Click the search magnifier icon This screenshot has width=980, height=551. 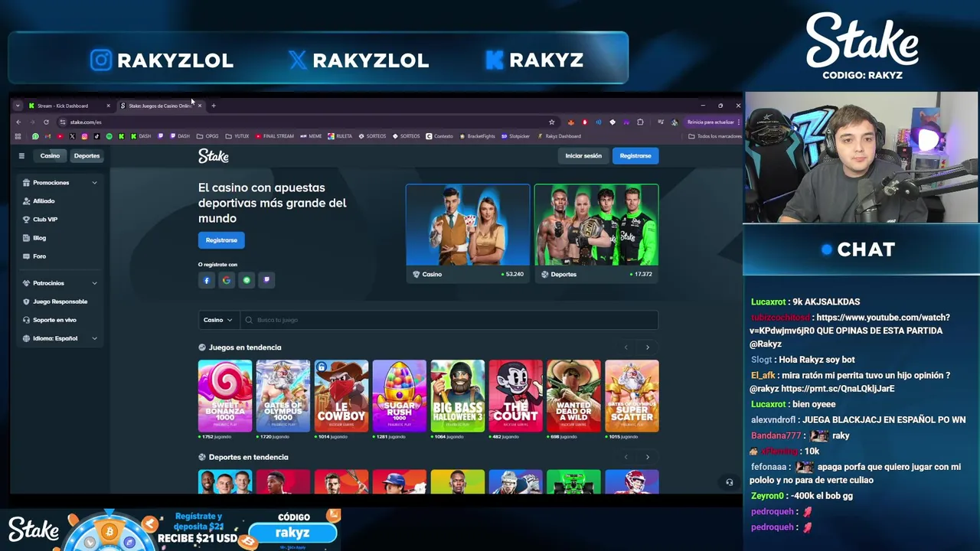coord(248,320)
